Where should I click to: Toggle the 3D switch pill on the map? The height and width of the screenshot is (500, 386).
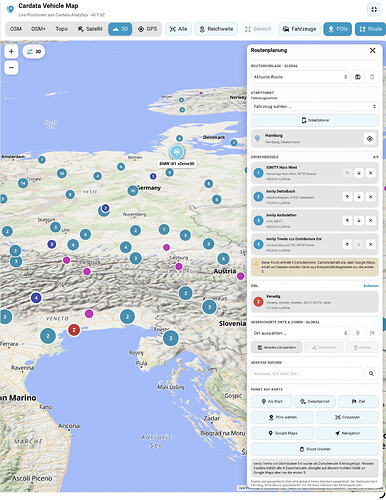(34, 52)
